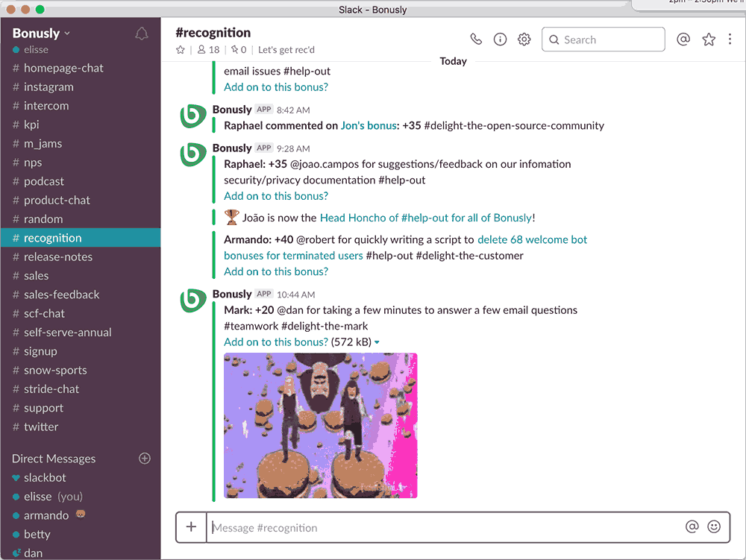
Task: Edit channel topic Let's get rec'd
Action: 286,50
